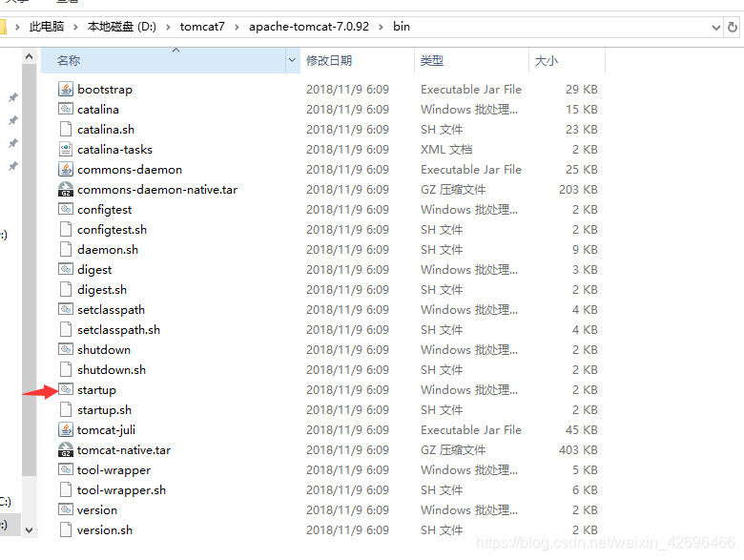Select the tool-wrapper batch file icon
Screen dimensions: 744x560
[x=66, y=469]
